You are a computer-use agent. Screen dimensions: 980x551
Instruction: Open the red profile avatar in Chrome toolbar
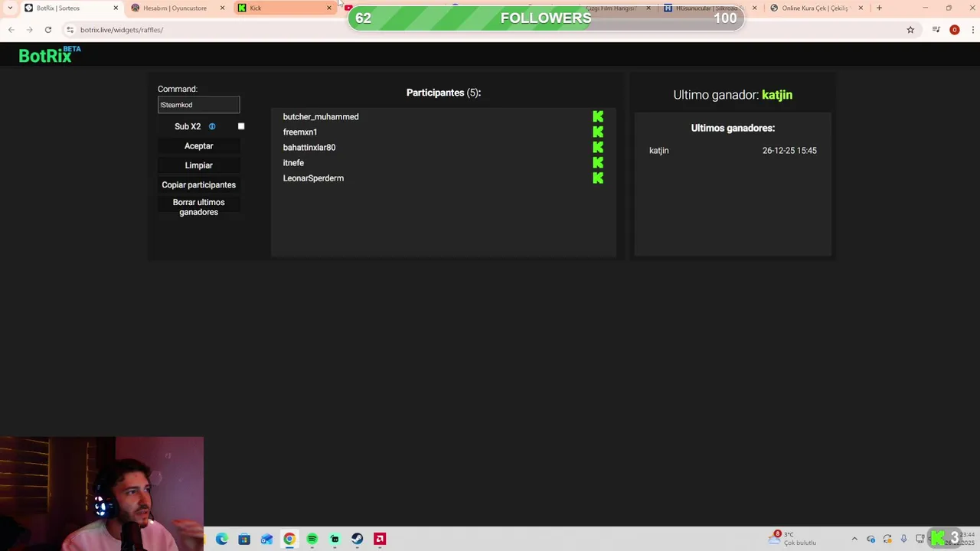coord(954,30)
